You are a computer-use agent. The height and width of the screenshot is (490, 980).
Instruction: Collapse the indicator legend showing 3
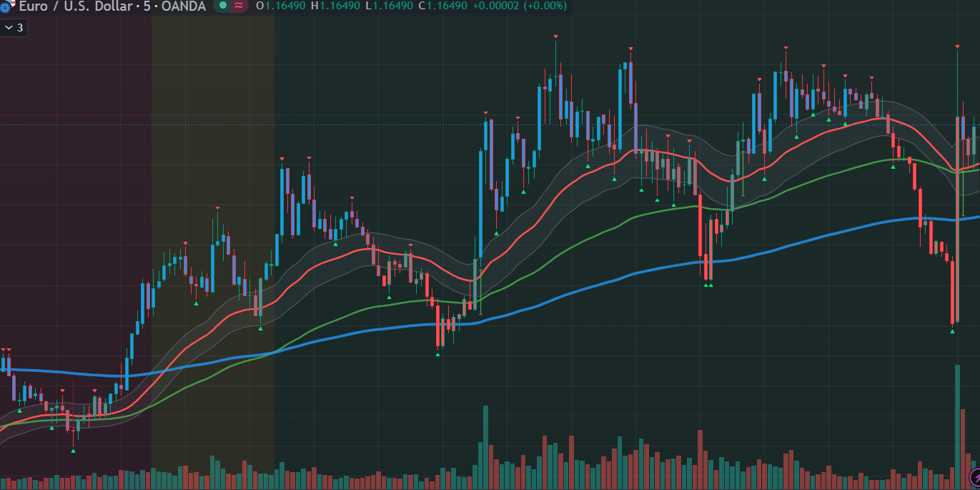14,28
